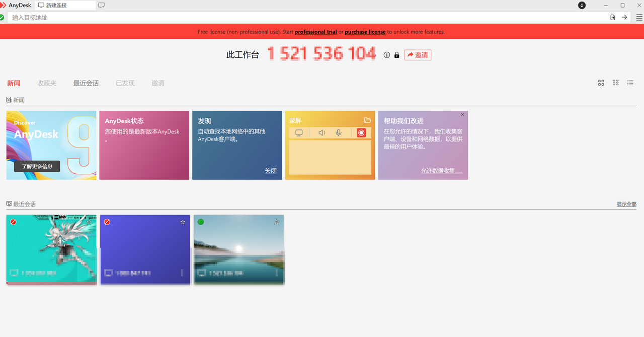Select the list view icon
The height and width of the screenshot is (337, 644).
[x=630, y=83]
